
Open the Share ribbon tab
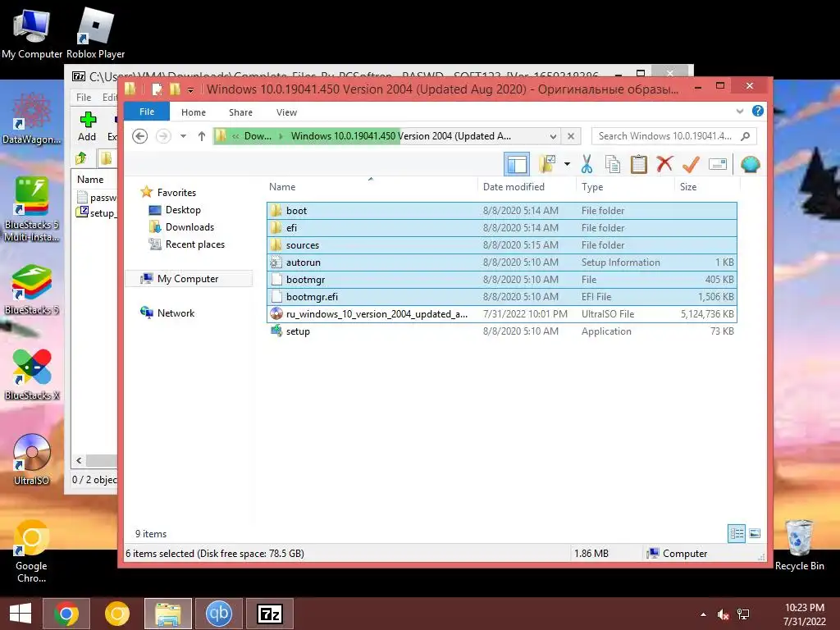pyautogui.click(x=240, y=112)
